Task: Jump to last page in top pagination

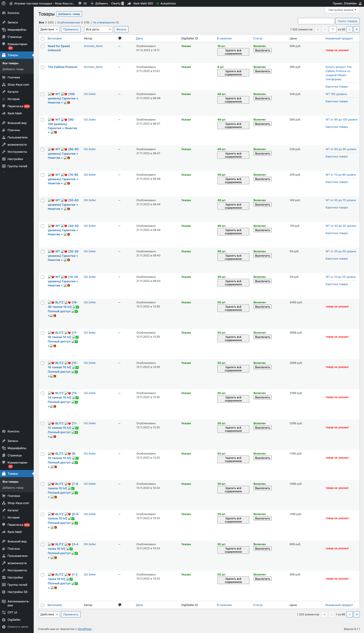Action: coord(357,29)
